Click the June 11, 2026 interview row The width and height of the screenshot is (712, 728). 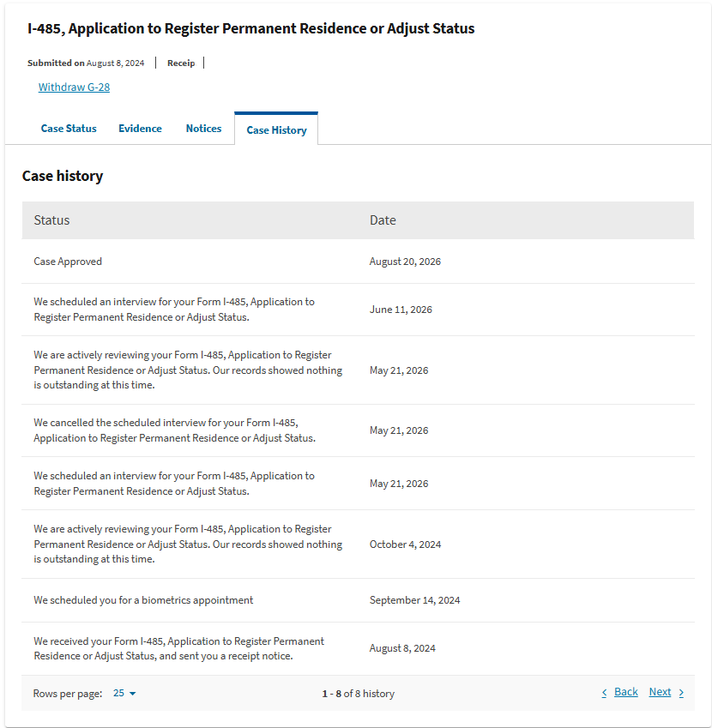[358, 310]
